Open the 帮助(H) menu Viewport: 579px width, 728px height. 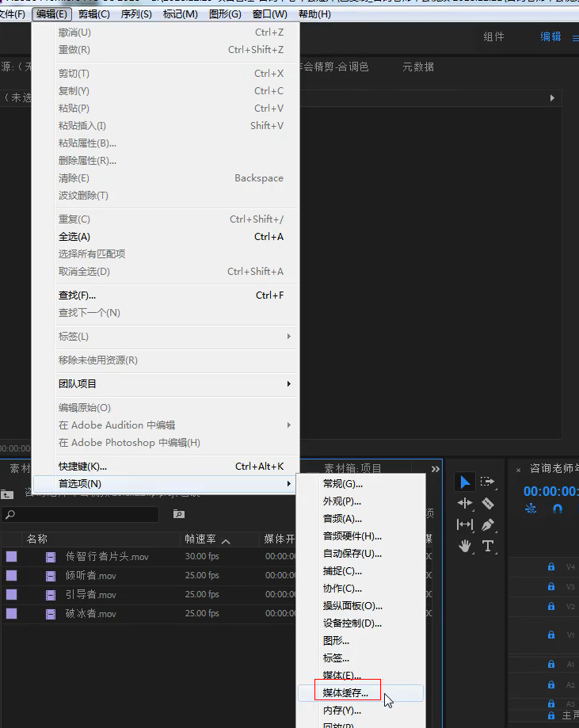click(314, 14)
